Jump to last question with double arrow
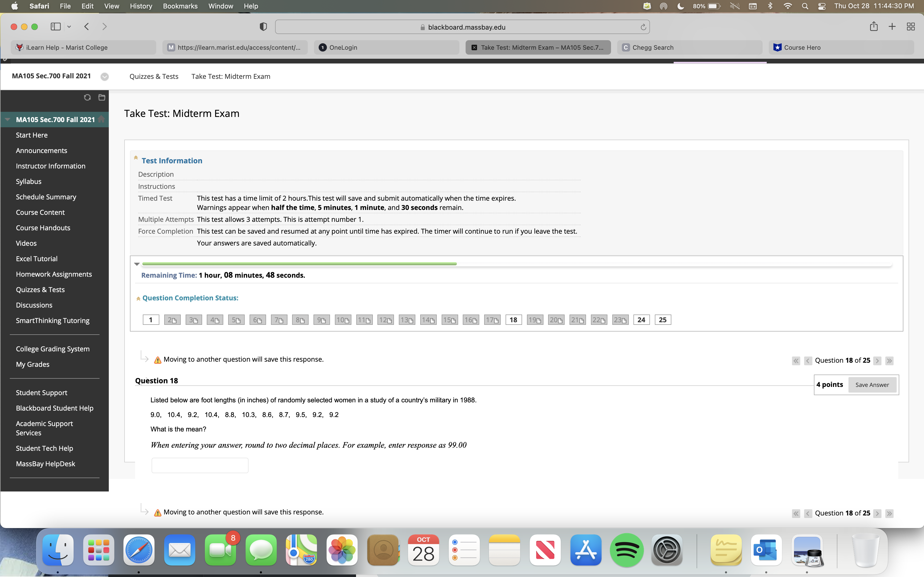Screen dimensions: 924x577 889,361
